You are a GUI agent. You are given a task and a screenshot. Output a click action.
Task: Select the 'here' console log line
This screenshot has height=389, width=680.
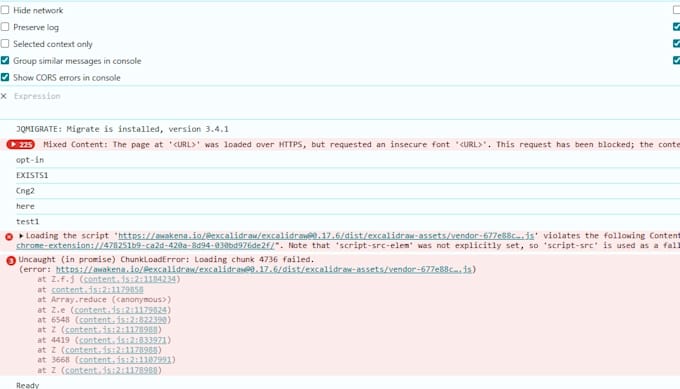[25, 206]
